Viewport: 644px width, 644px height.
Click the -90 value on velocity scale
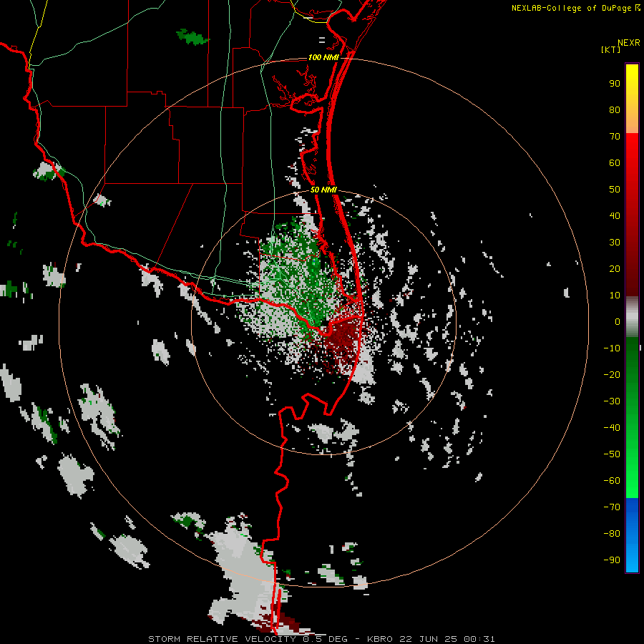tap(612, 560)
